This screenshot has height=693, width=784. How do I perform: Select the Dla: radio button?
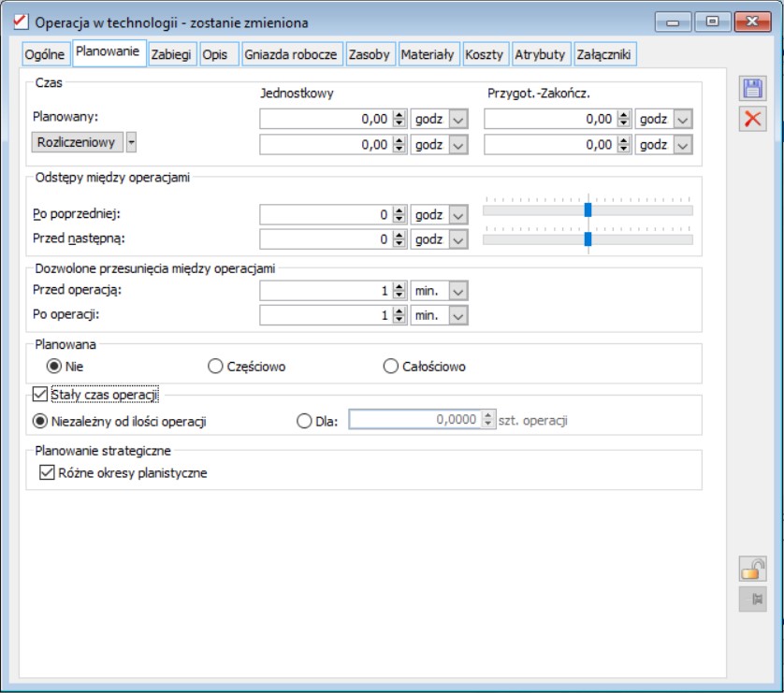pos(304,421)
